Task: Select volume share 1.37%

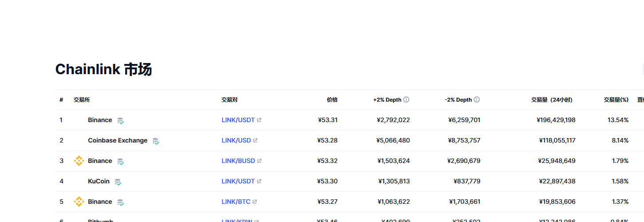Action: coord(620,202)
